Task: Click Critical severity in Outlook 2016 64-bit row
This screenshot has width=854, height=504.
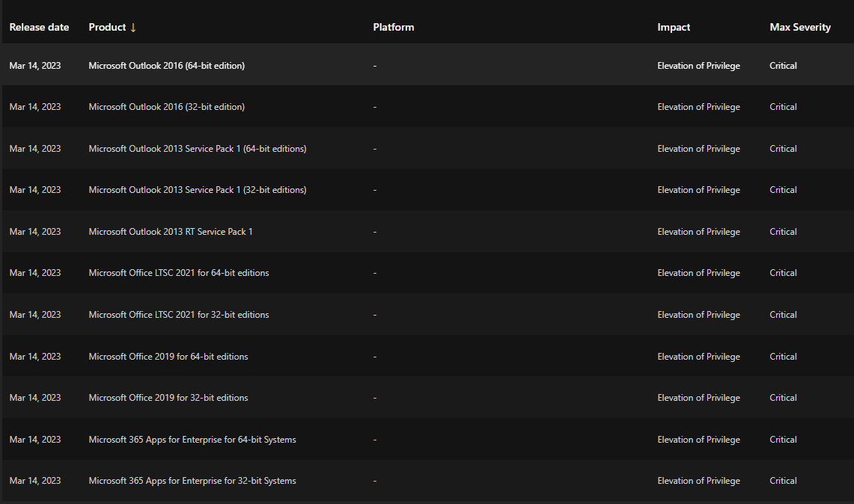Action: tap(783, 65)
